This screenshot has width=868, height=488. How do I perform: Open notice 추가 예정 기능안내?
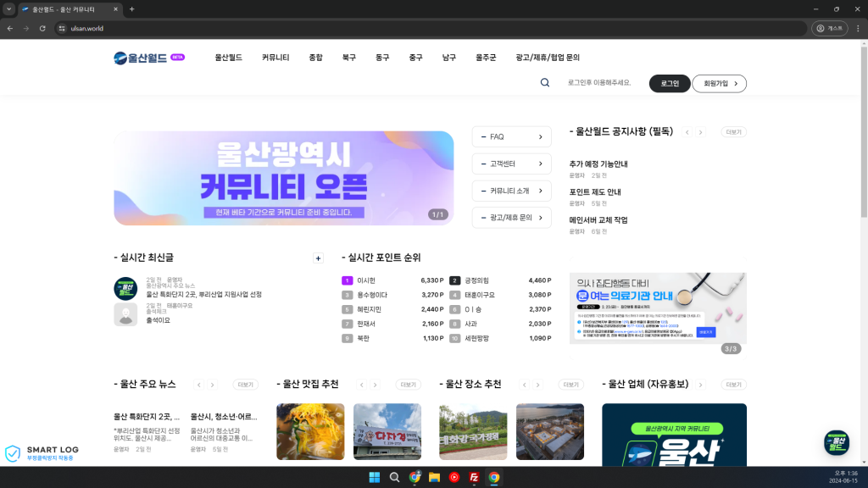598,164
